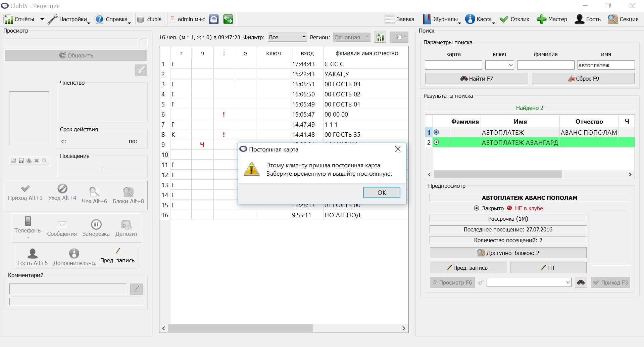Open the Справка menu

(113, 19)
